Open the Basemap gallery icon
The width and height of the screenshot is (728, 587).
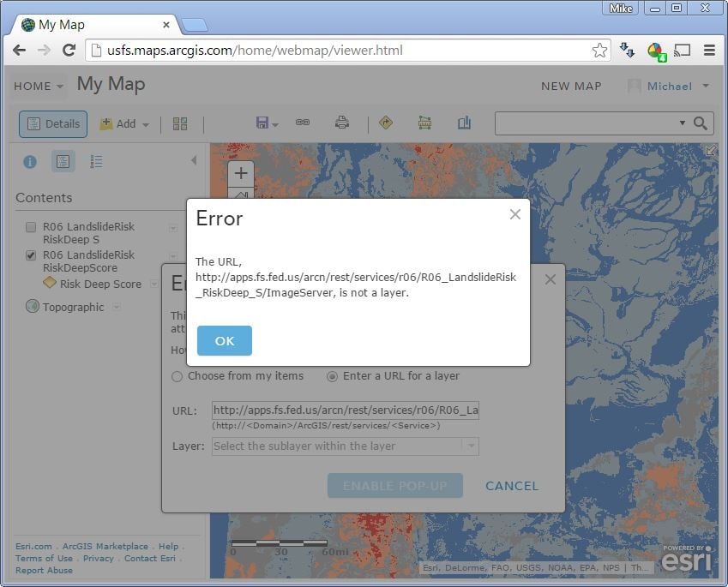tap(180, 123)
